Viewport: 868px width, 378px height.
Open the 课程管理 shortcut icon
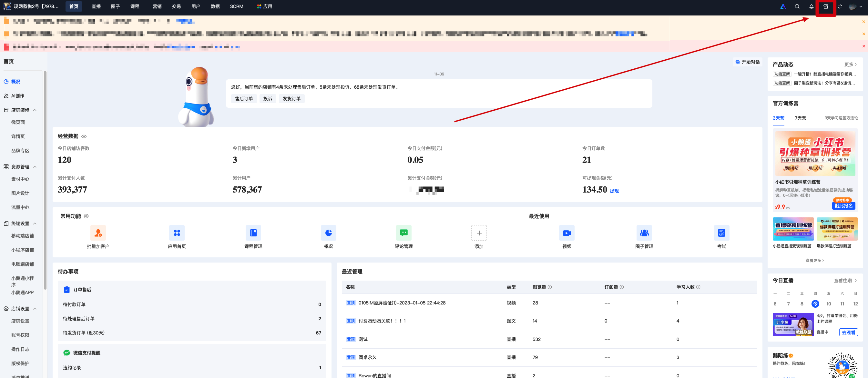(253, 233)
